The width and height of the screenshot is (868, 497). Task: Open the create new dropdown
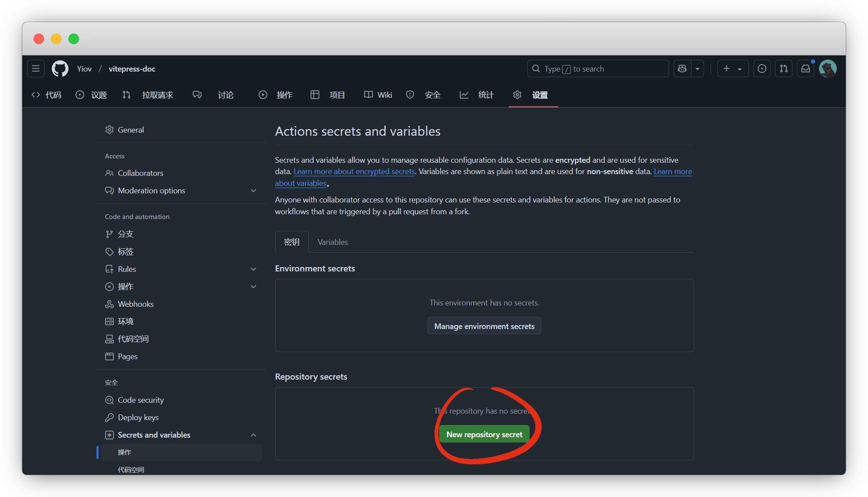[732, 69]
